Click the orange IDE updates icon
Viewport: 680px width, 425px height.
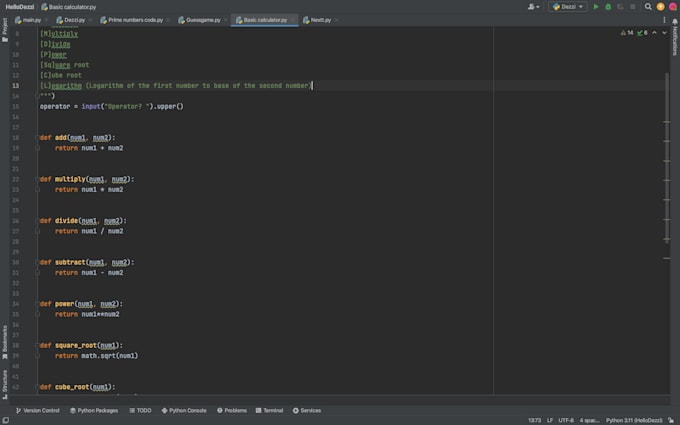pos(660,7)
